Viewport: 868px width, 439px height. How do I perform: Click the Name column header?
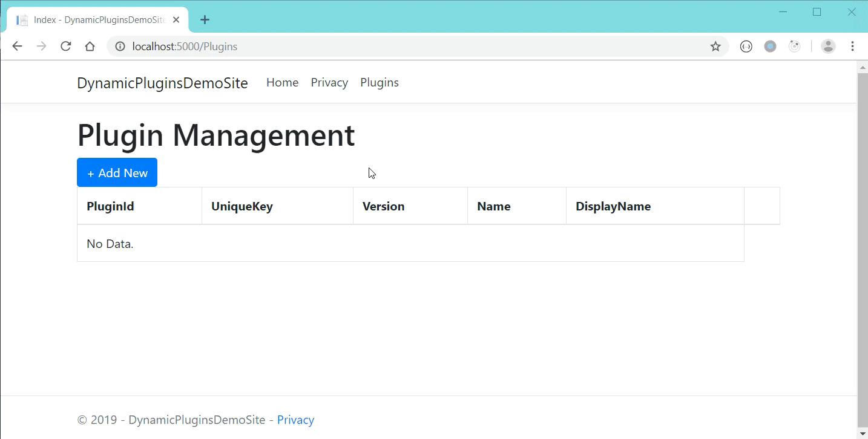(x=517, y=206)
